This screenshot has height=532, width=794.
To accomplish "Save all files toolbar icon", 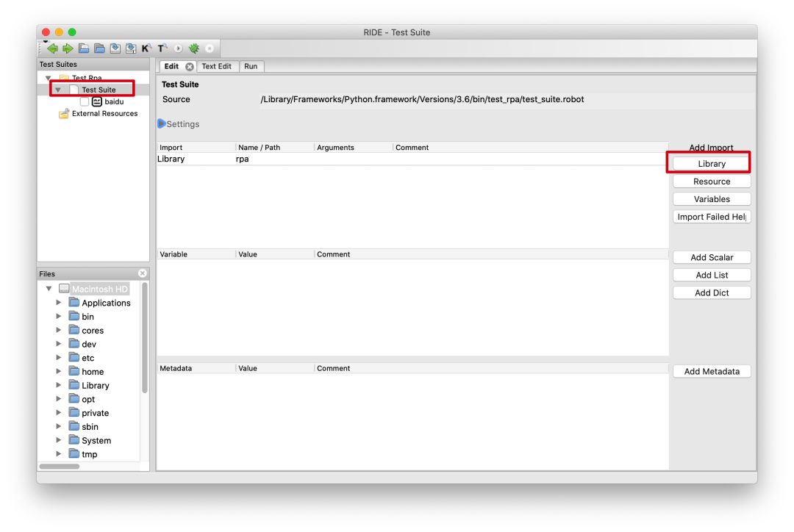I will click(x=131, y=48).
